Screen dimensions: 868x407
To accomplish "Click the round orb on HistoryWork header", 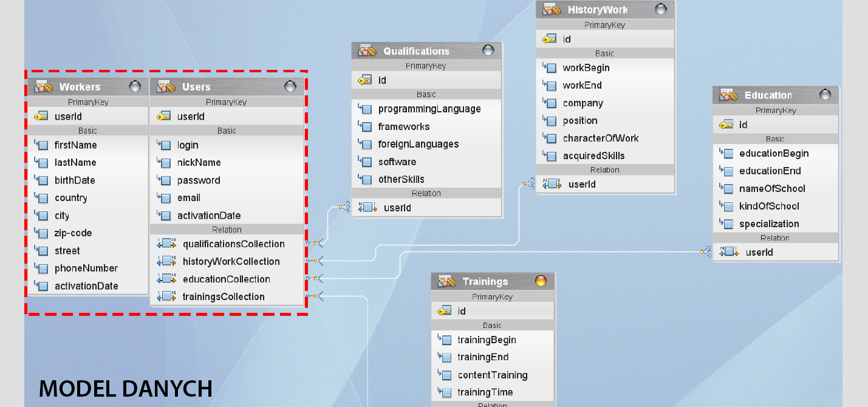I will pos(661,9).
